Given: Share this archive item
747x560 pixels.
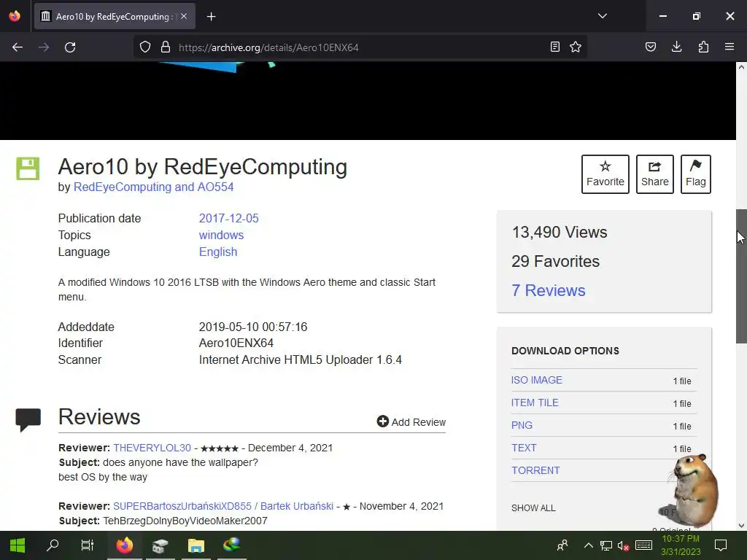Looking at the screenshot, I should tap(654, 174).
